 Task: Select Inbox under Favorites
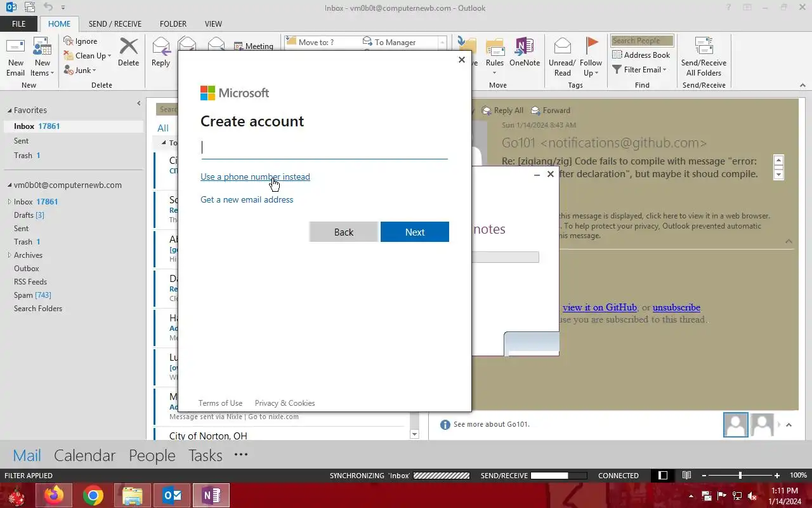pyautogui.click(x=72, y=126)
